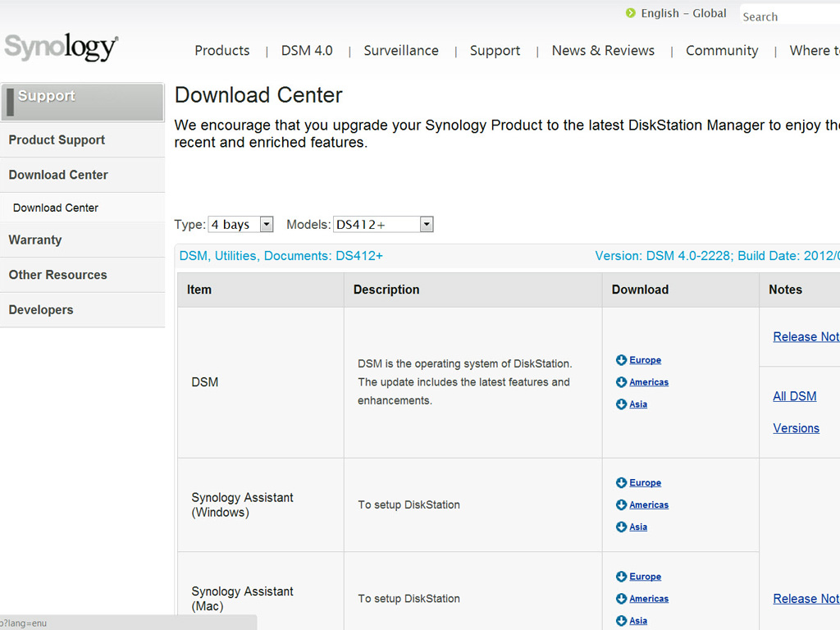Click the DSM row Europe download icon
Viewport: 840px width, 630px height.
(x=622, y=360)
